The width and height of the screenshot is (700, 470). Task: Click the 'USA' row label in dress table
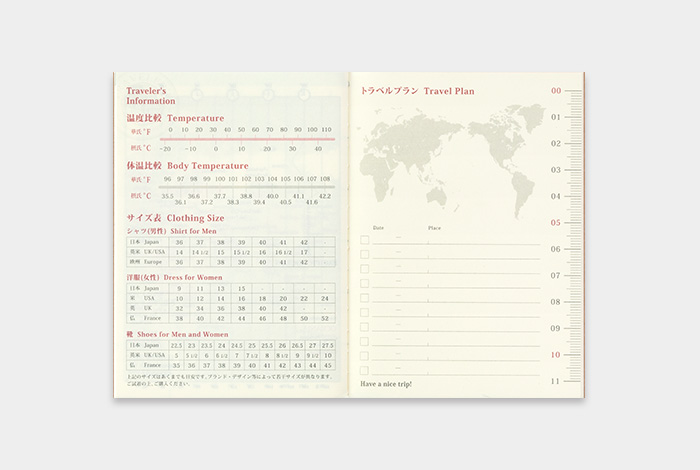pyautogui.click(x=149, y=298)
